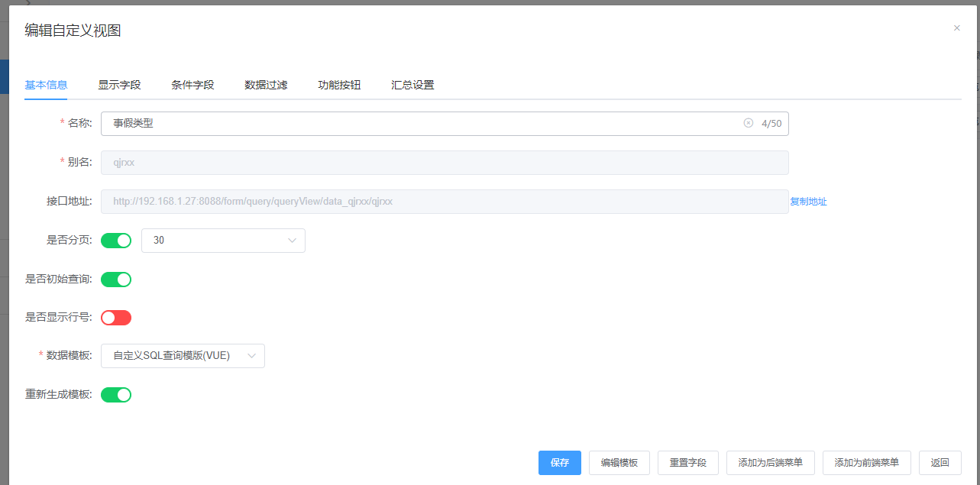980x485 pixels.
Task: Switch to the 显示字段 tab
Action: pos(119,85)
